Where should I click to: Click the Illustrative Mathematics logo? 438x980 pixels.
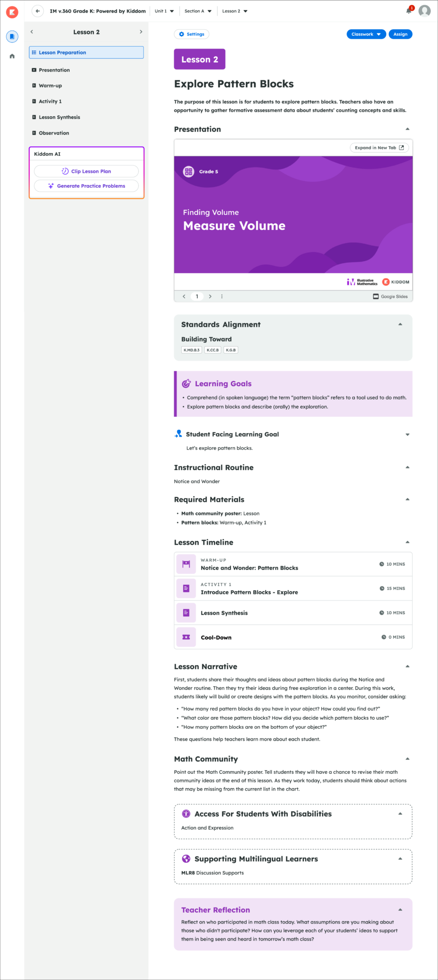pos(362,282)
